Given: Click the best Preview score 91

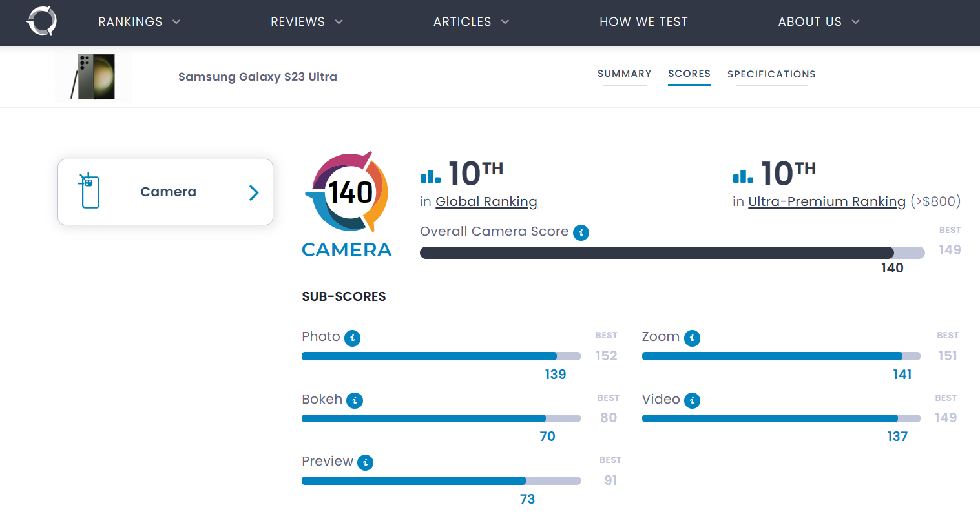Looking at the screenshot, I should (610, 480).
